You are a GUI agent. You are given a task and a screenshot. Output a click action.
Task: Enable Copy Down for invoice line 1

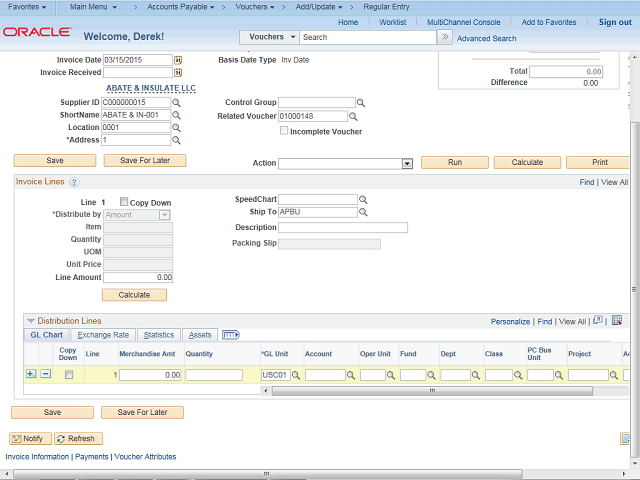123,202
